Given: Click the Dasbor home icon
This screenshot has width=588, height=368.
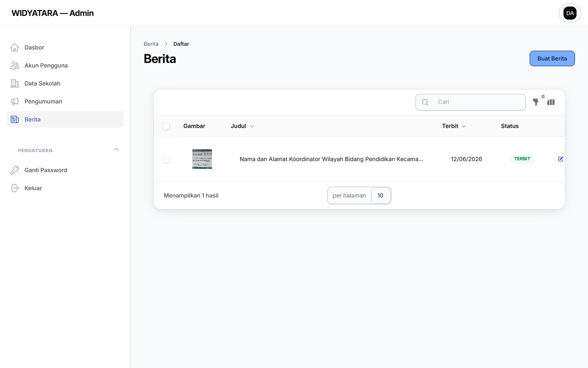Looking at the screenshot, I should (15, 47).
